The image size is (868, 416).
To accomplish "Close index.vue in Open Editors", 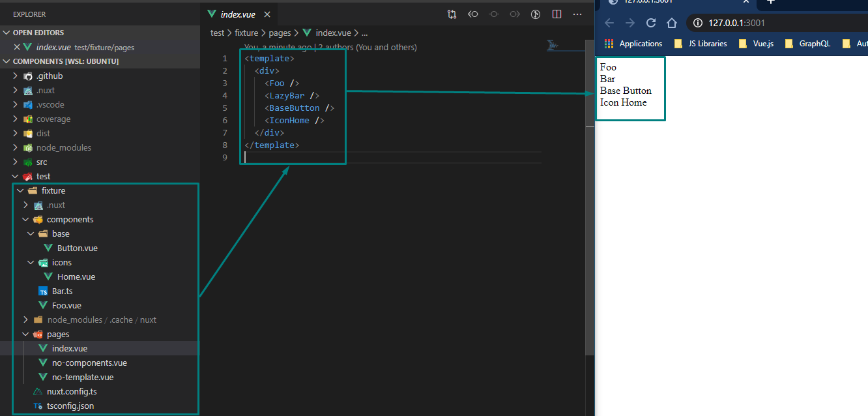I will point(17,47).
